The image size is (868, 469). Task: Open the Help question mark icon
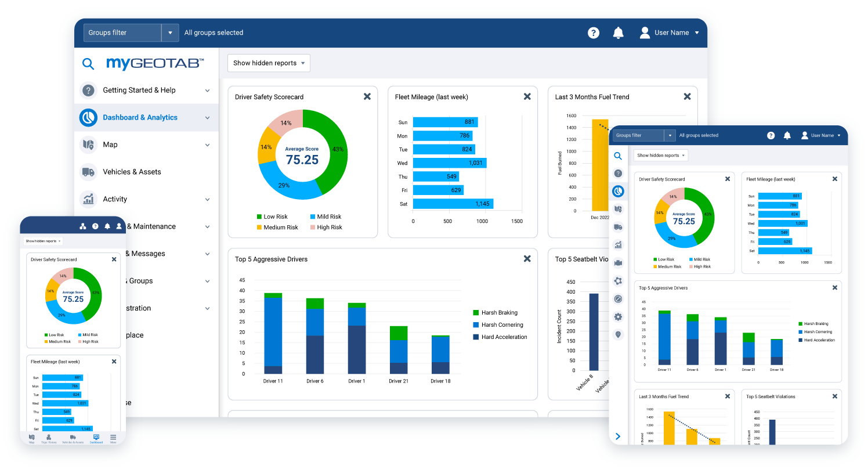click(x=593, y=33)
